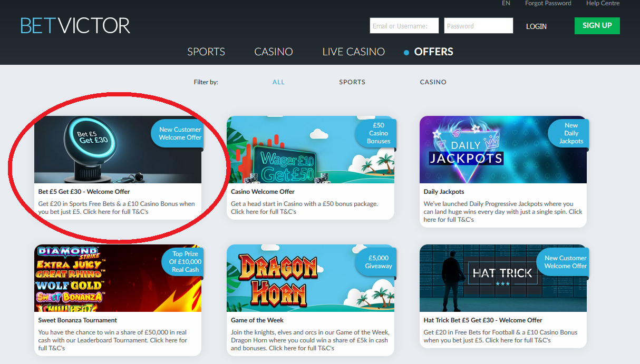The image size is (640, 364).
Task: Click the Bet £5 card's New Customer badge
Action: click(x=178, y=133)
